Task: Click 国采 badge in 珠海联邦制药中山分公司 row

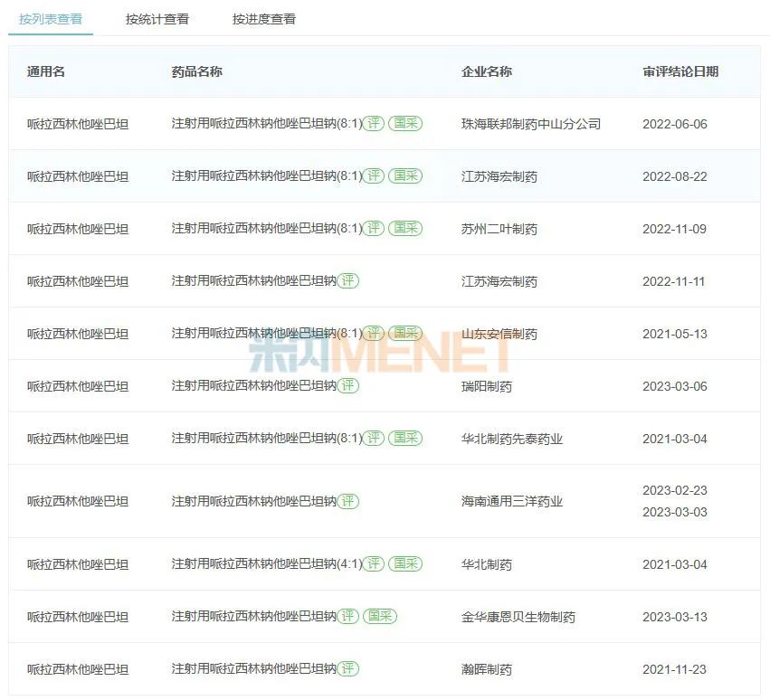Action: (x=405, y=123)
